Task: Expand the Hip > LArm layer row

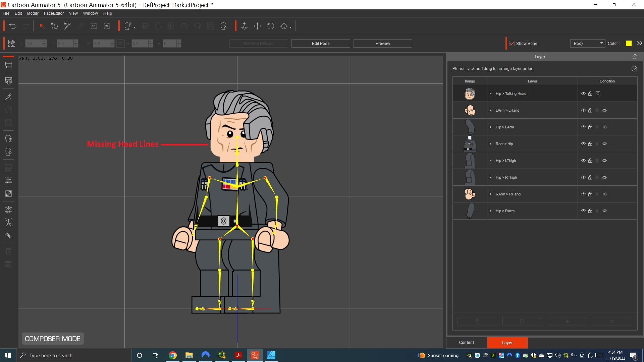Action: coord(490,127)
